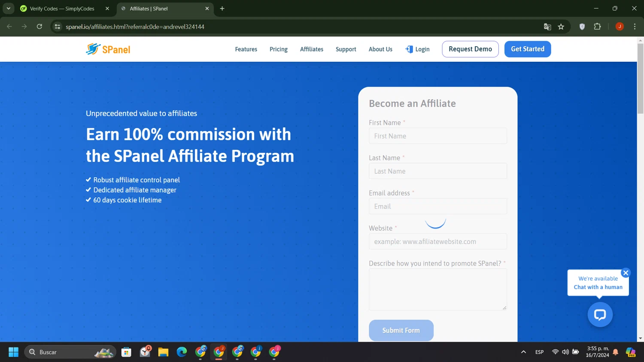The width and height of the screenshot is (644, 362).
Task: Open File Explorer from taskbar
Action: 163,352
